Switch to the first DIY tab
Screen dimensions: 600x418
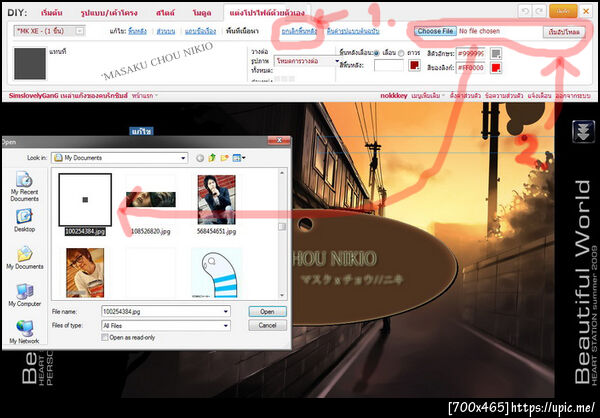[x=54, y=13]
